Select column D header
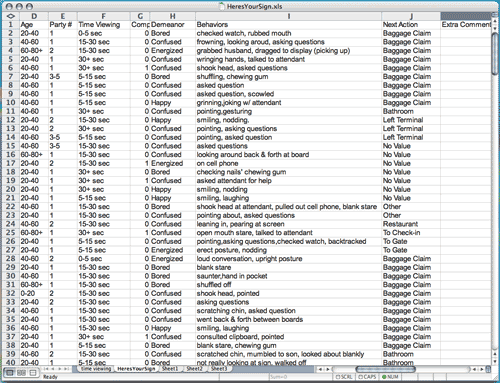Screen dimensions: 500x383 (x=34, y=16)
